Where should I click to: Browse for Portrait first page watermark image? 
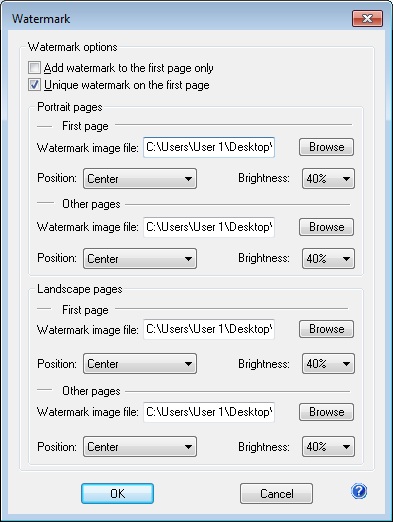(x=326, y=147)
